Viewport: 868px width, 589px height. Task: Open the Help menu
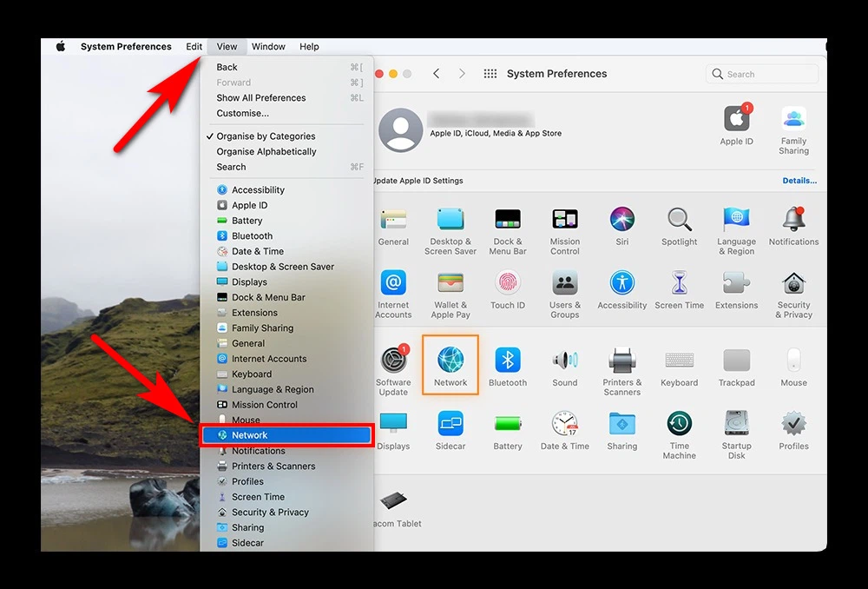click(x=309, y=47)
